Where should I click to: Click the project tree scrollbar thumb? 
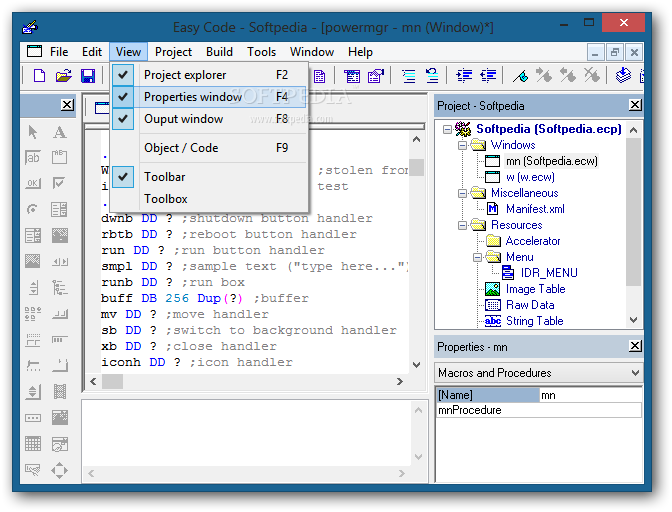pos(633,212)
